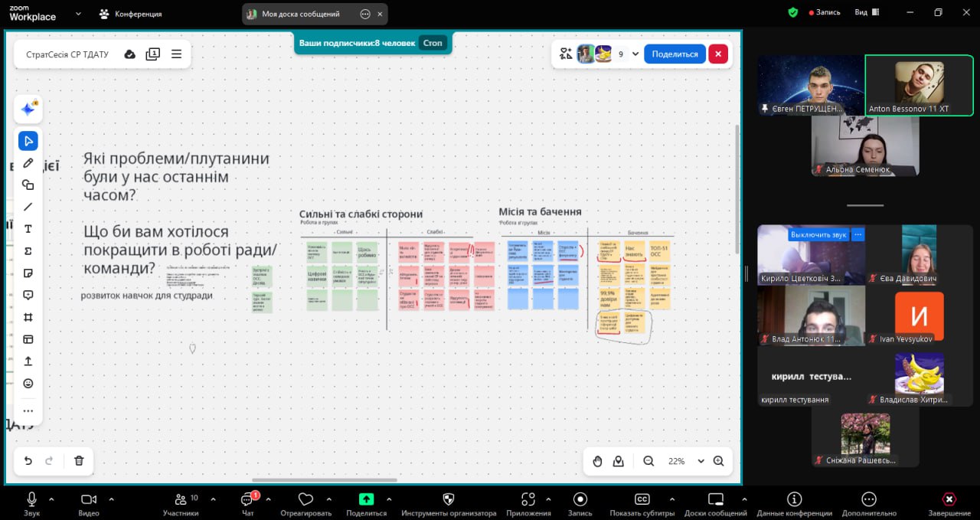Click the green encryption shield icon
The height and width of the screenshot is (520, 980).
[793, 12]
